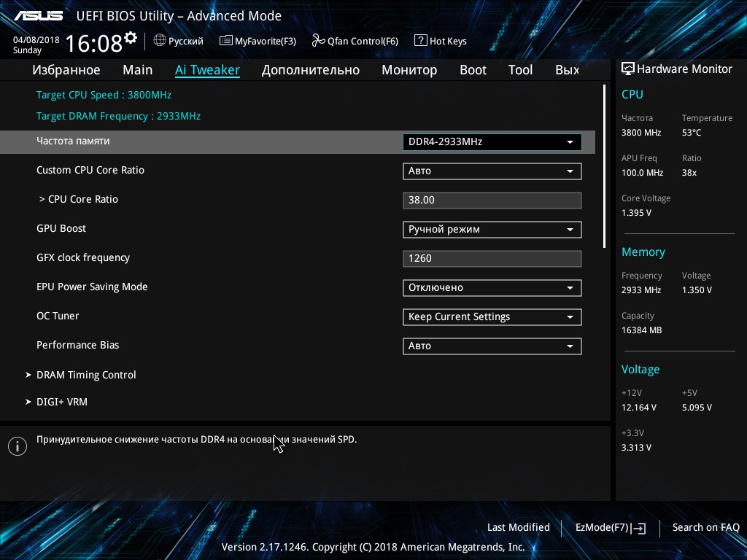Click Target CPU Speed : 3800MHz text
This screenshot has width=747, height=560.
click(x=104, y=95)
